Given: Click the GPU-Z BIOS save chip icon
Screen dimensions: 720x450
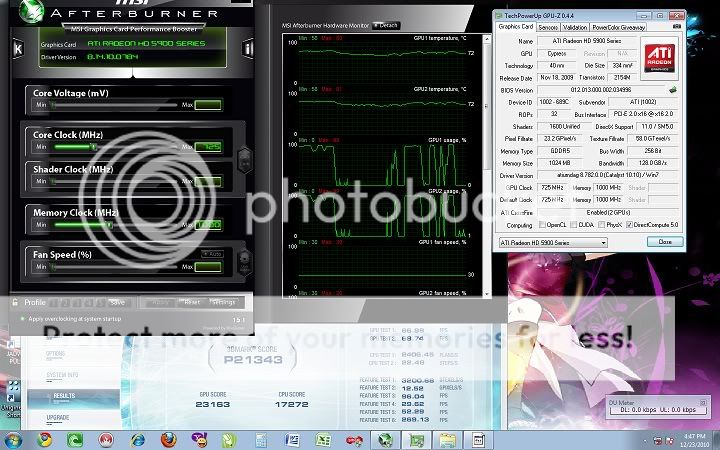Looking at the screenshot, I should coord(673,90).
